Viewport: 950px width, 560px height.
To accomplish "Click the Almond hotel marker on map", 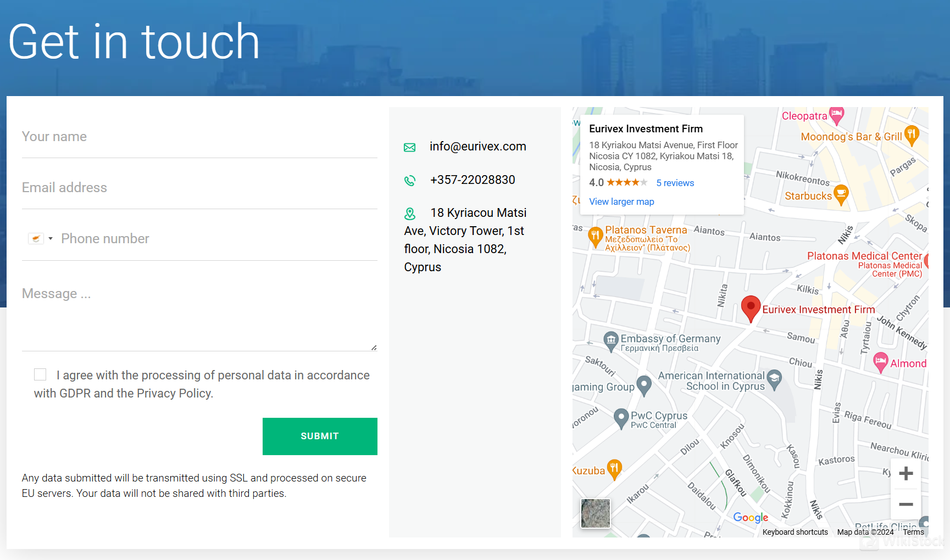I will tap(880, 362).
